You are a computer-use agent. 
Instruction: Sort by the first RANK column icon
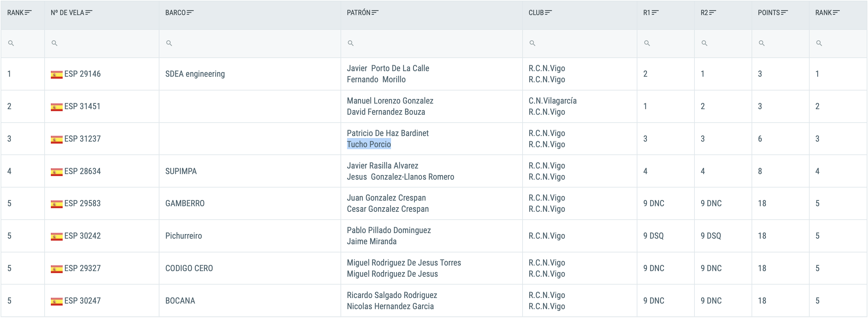pyautogui.click(x=28, y=12)
